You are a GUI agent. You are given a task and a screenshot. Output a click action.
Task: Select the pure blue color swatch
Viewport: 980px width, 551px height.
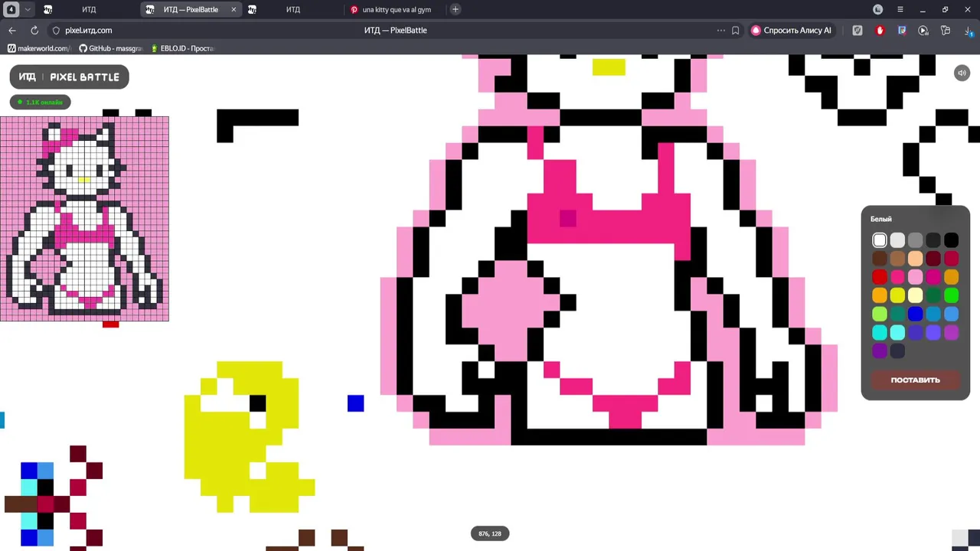click(x=915, y=314)
